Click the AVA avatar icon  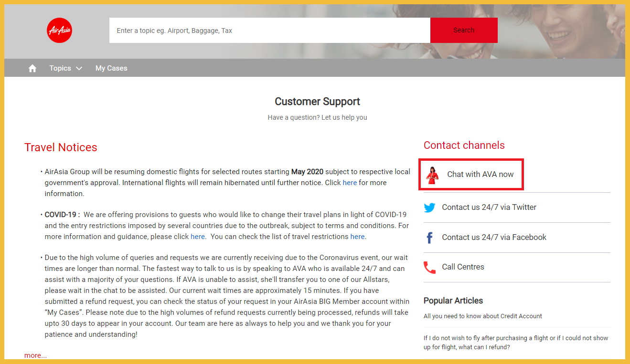point(432,175)
